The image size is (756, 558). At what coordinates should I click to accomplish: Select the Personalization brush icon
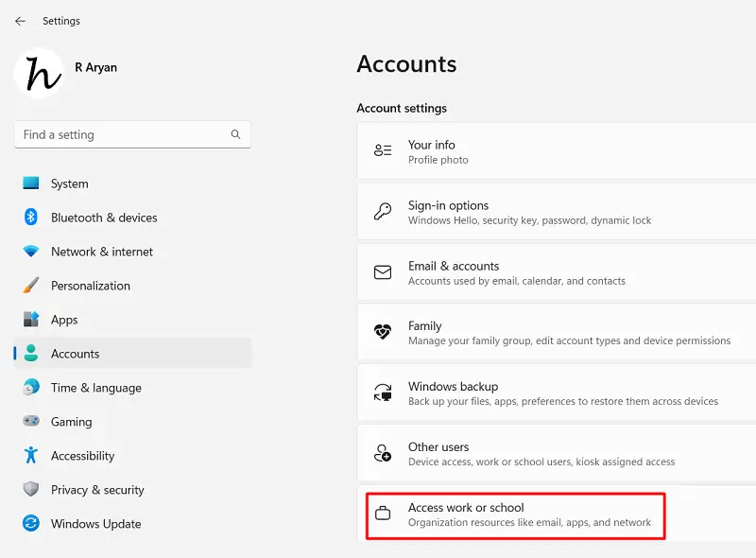coord(31,286)
